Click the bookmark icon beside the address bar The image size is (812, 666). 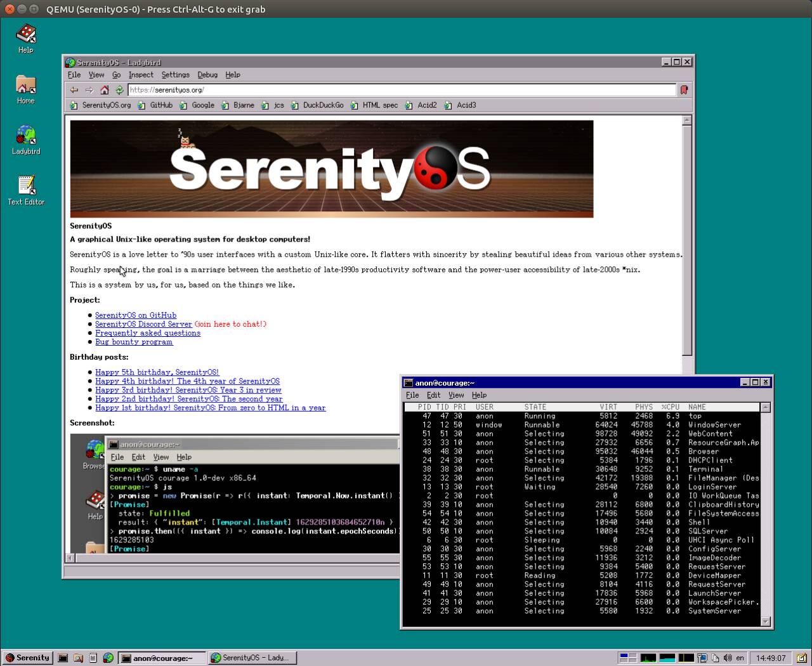pyautogui.click(x=684, y=90)
